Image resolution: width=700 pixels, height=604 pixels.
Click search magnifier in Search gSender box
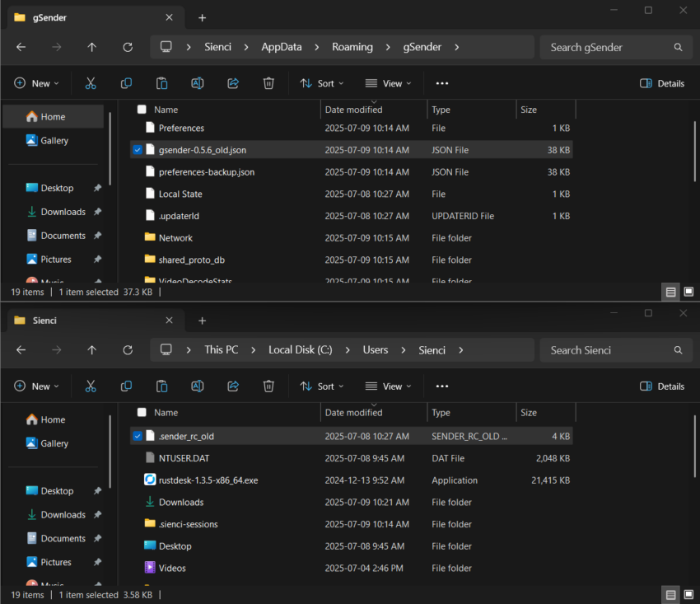678,47
